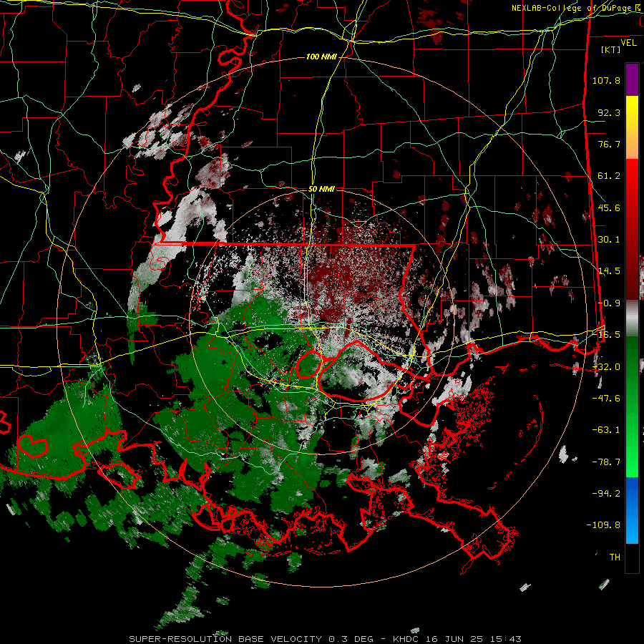The image size is (644, 644).
Task: Click the -47.6 velocity scale value
Action: pos(606,399)
